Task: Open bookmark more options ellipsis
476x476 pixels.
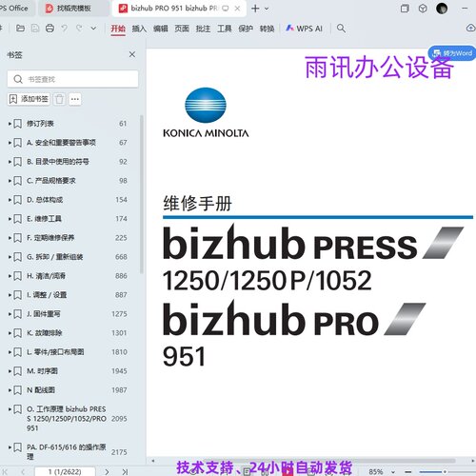Action: (x=75, y=99)
